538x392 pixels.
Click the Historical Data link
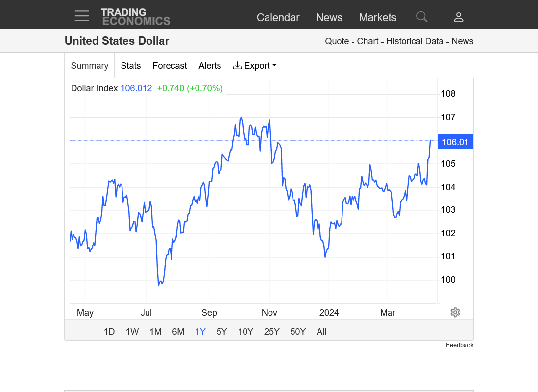[x=415, y=41]
